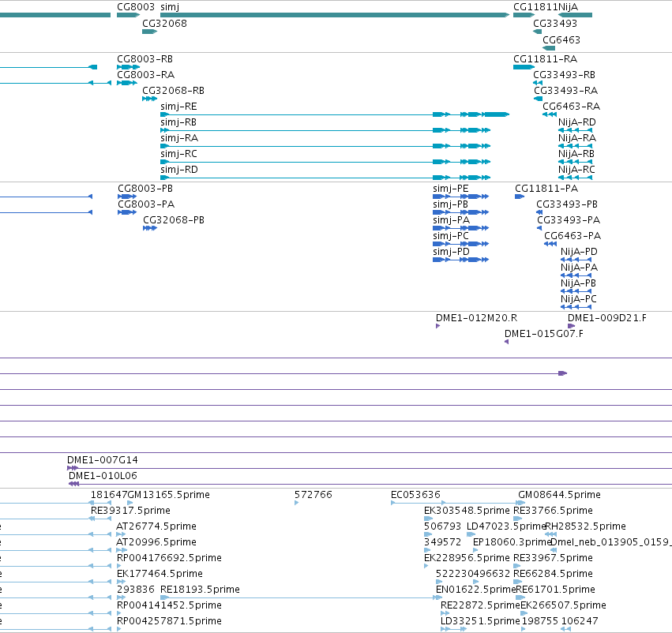The height and width of the screenshot is (633, 672).
Task: Click protein CG33493-PA
Action: pyautogui.click(x=569, y=220)
